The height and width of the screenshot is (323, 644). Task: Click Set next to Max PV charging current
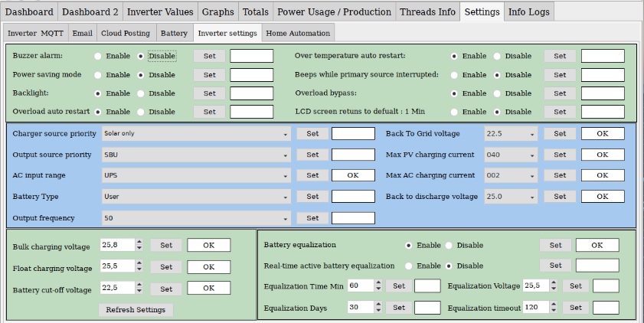point(560,154)
